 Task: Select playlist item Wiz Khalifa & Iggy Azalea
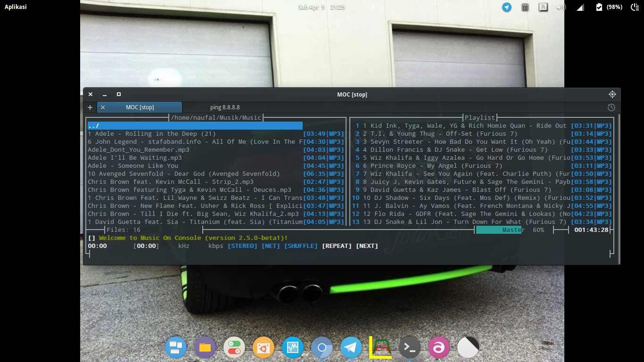481,158
